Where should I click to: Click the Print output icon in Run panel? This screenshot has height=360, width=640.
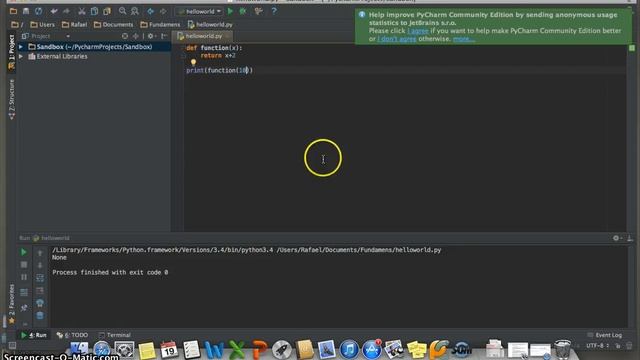click(x=40, y=303)
